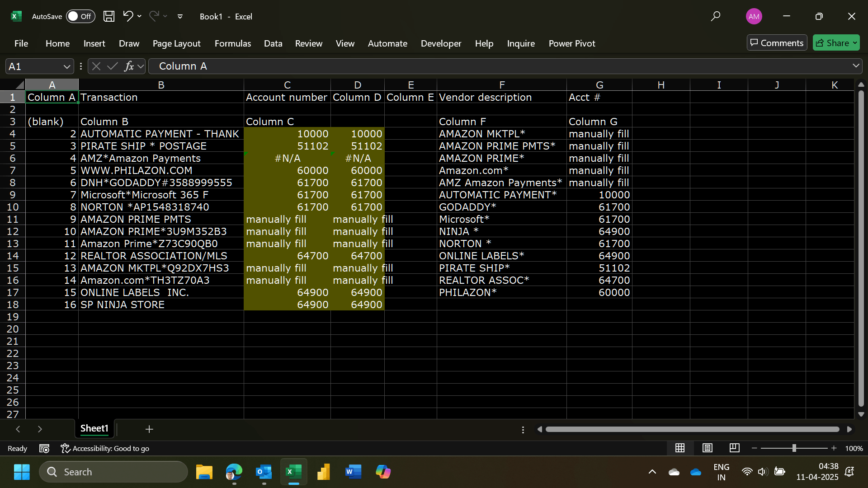Click vertical scrollbar down arrow
The width and height of the screenshot is (868, 488).
(x=861, y=414)
